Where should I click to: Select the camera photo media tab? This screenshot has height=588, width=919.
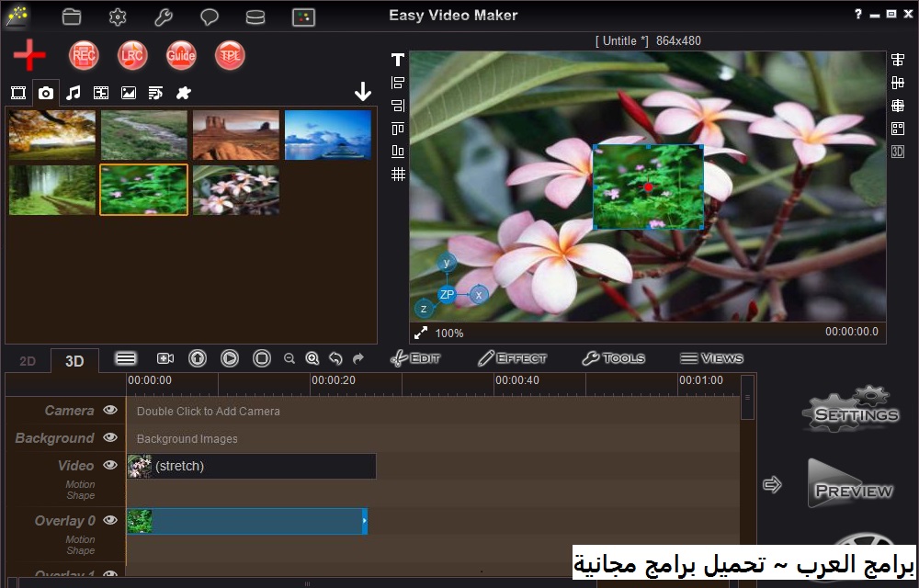pos(46,92)
